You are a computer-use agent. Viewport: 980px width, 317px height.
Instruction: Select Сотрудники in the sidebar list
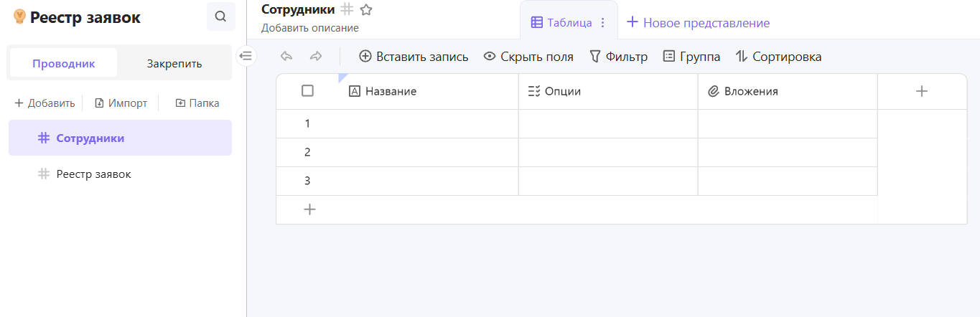(120, 138)
